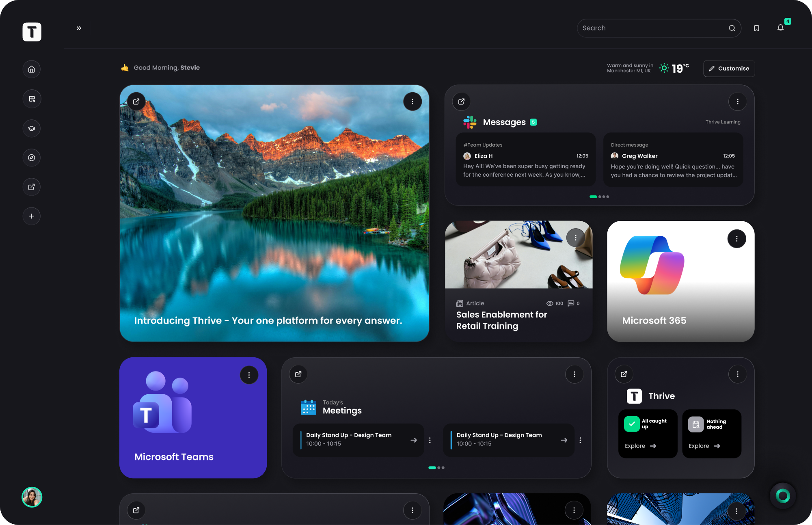Open Home via the house icon in sidebar
812x525 pixels.
pyautogui.click(x=32, y=69)
